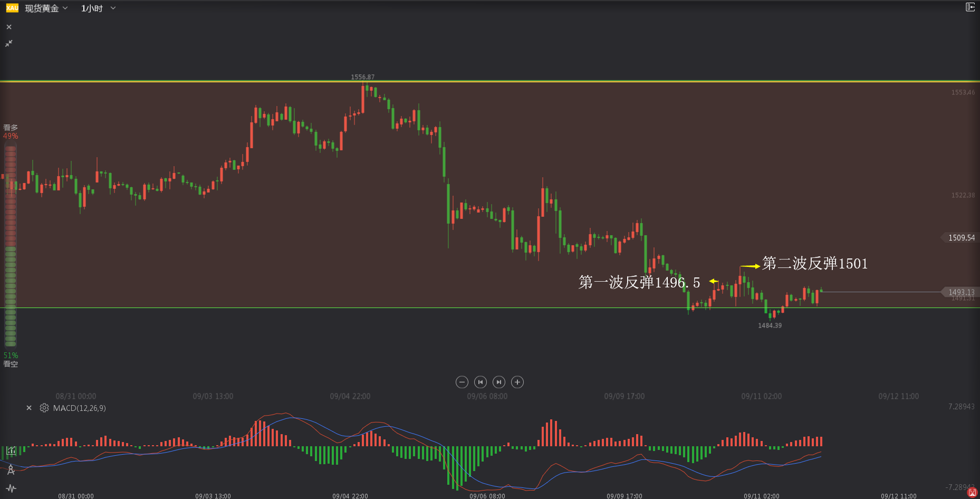
Task: Click the 7.28943 MACD scale value
Action: point(962,407)
